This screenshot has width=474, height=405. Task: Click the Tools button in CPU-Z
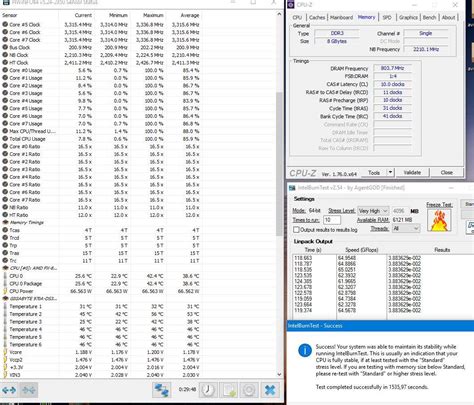(x=374, y=172)
